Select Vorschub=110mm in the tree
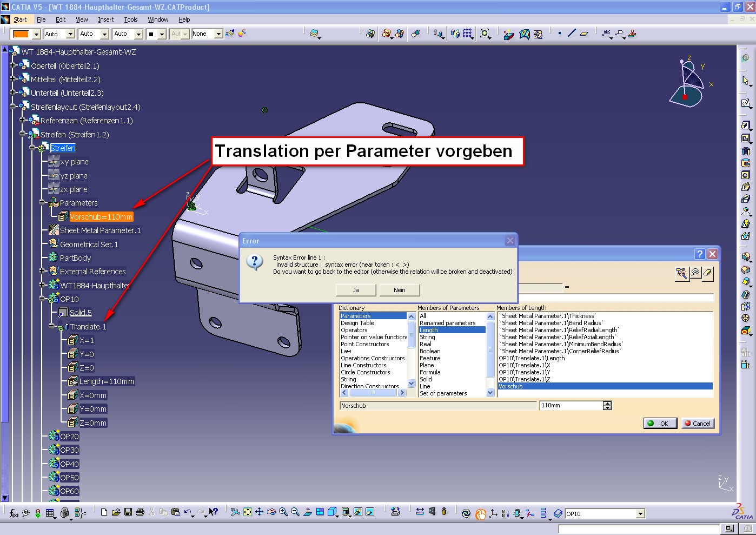This screenshot has width=756, height=535. 101,217
